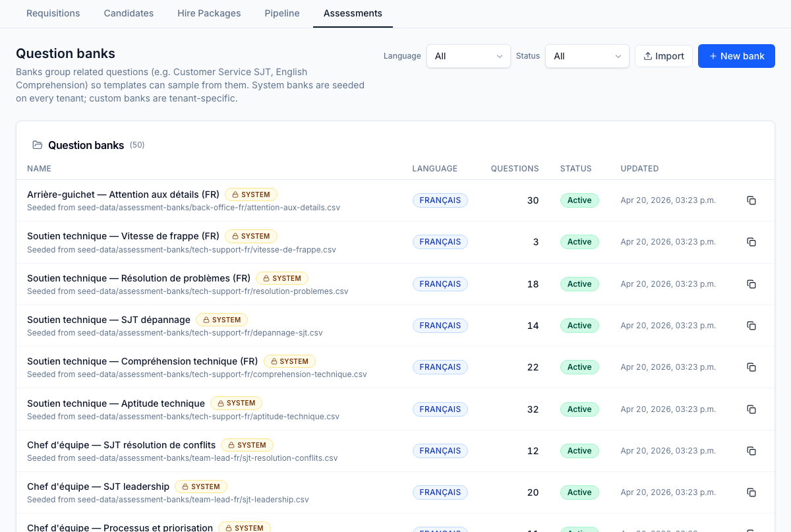
Task: Open Chef d'équipe — Processus et priorisation bank
Action: pos(120,527)
